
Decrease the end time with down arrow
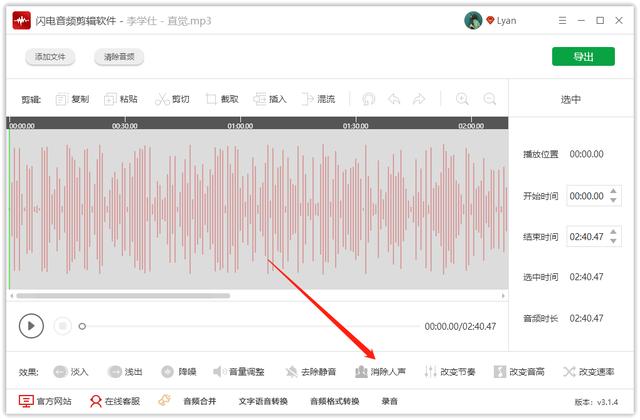(x=613, y=241)
